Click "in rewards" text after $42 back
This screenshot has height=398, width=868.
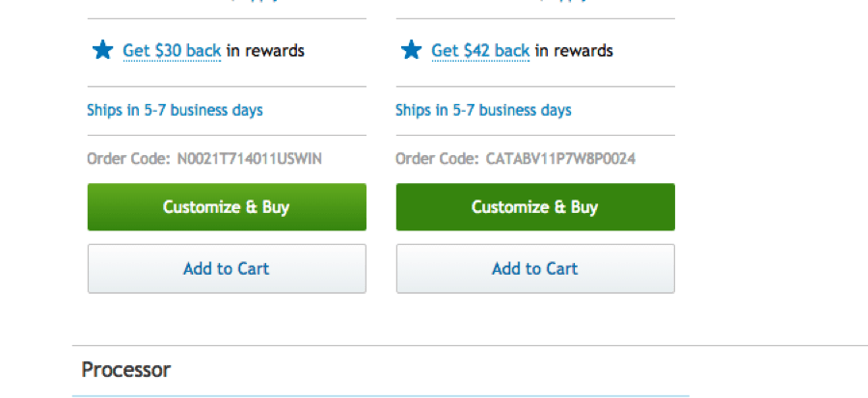574,51
